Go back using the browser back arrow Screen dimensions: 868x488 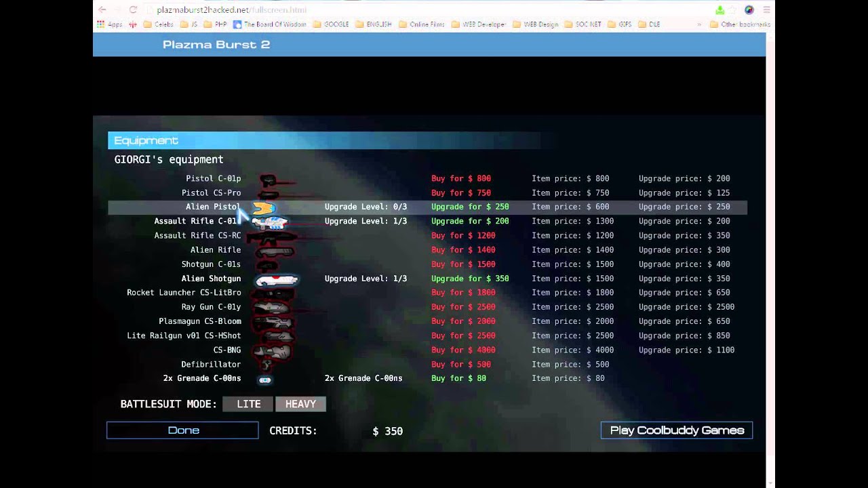(102, 9)
